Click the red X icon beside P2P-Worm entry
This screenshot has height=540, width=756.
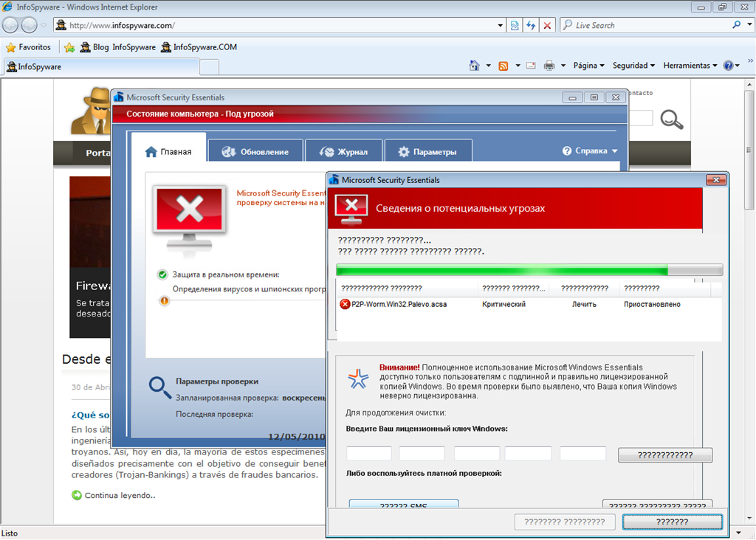pyautogui.click(x=345, y=304)
